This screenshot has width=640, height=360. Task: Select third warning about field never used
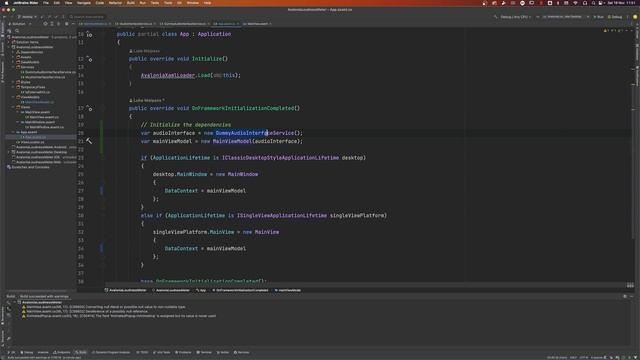click(119, 316)
